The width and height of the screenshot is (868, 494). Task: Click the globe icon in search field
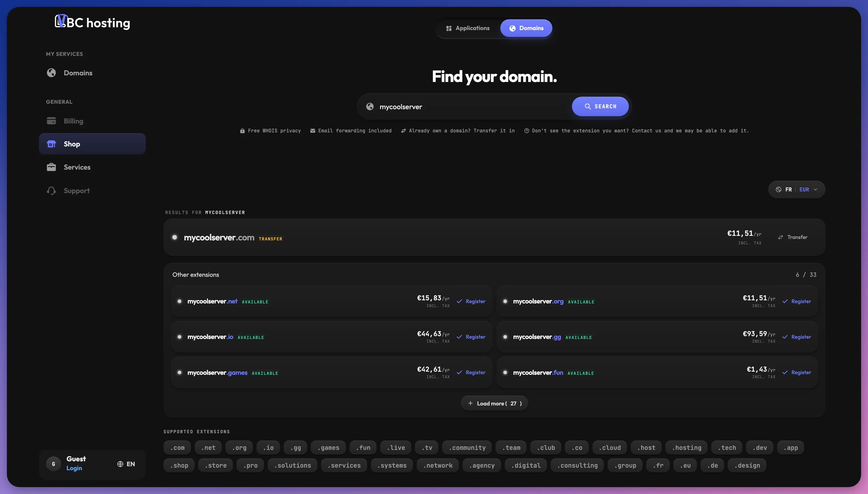point(370,107)
